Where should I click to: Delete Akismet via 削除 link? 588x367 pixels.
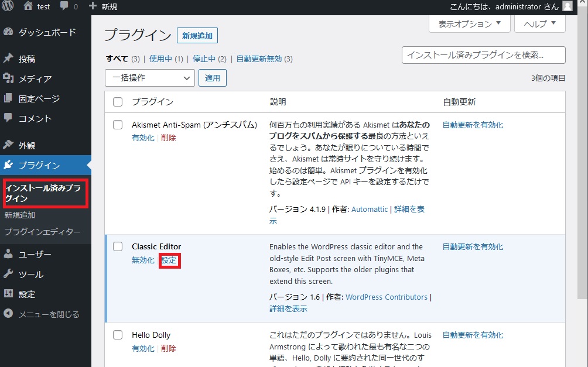click(168, 138)
